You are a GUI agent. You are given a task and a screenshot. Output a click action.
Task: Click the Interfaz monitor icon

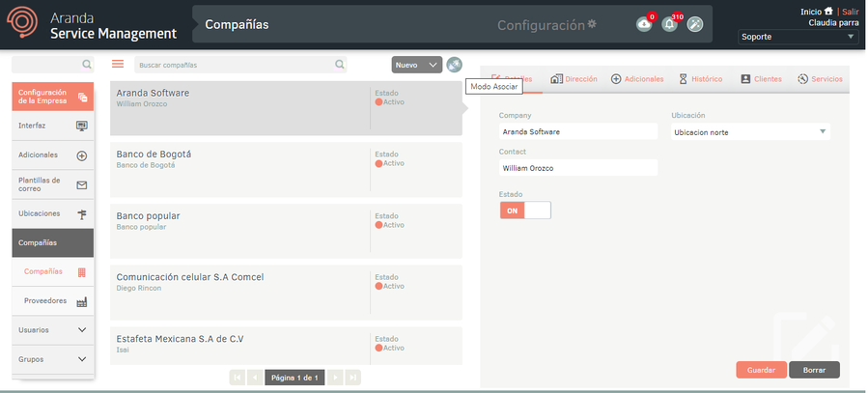pyautogui.click(x=81, y=126)
